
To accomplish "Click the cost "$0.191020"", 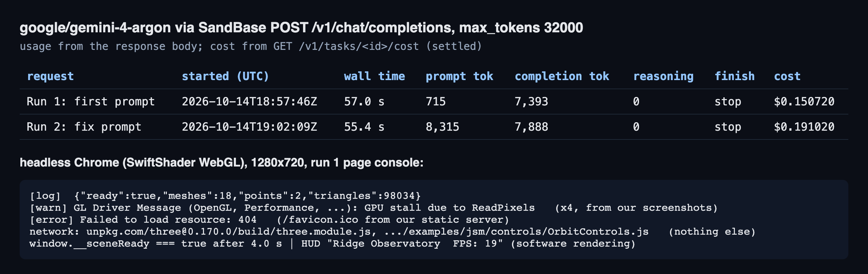I will point(804,127).
